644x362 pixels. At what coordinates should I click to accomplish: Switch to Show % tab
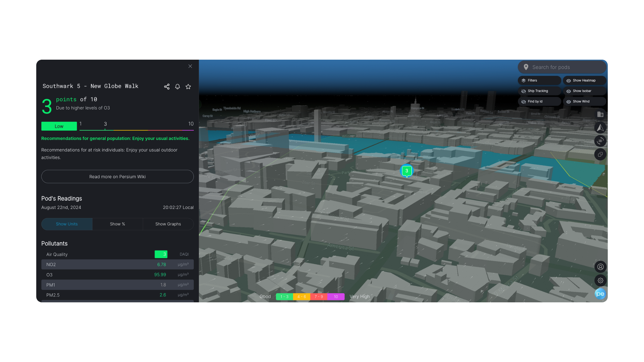point(117,224)
